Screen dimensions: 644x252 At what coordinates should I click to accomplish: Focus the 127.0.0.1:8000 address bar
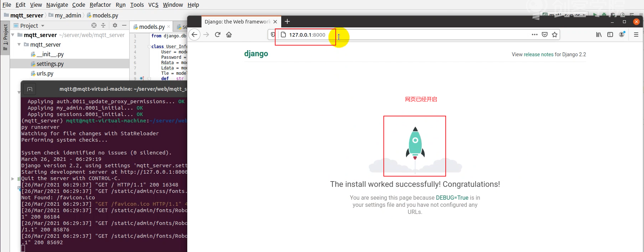tap(414, 35)
